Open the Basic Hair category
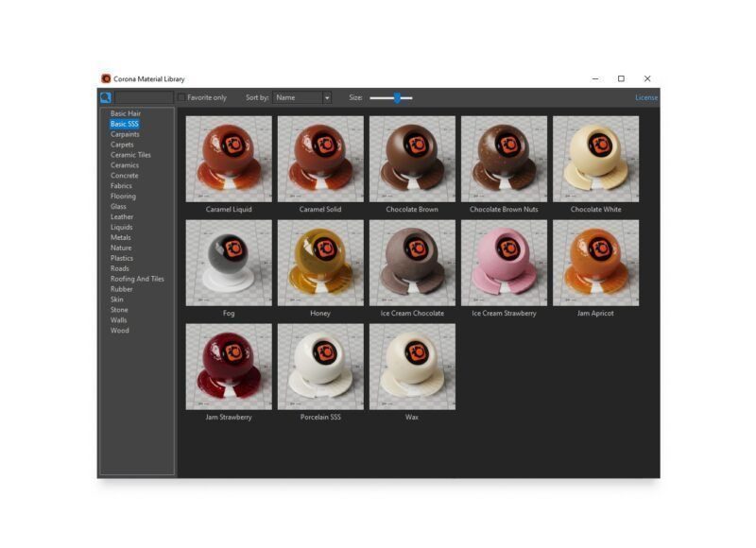Screen dimensions: 756x548 (x=126, y=113)
